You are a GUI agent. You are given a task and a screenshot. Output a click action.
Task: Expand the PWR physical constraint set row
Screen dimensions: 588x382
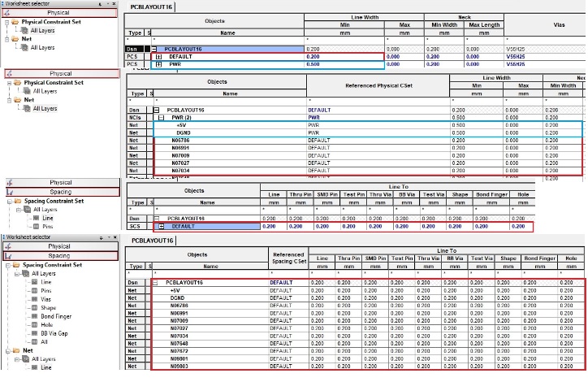click(158, 64)
